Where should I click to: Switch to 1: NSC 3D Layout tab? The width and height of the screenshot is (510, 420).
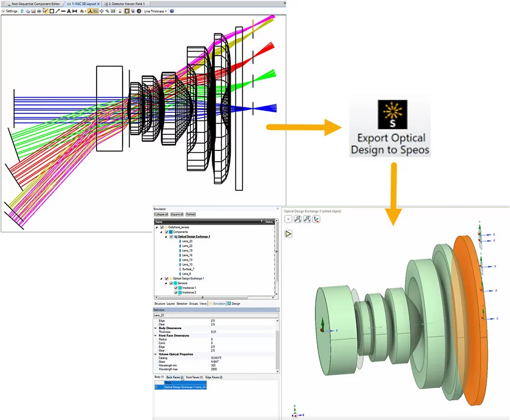point(83,4)
